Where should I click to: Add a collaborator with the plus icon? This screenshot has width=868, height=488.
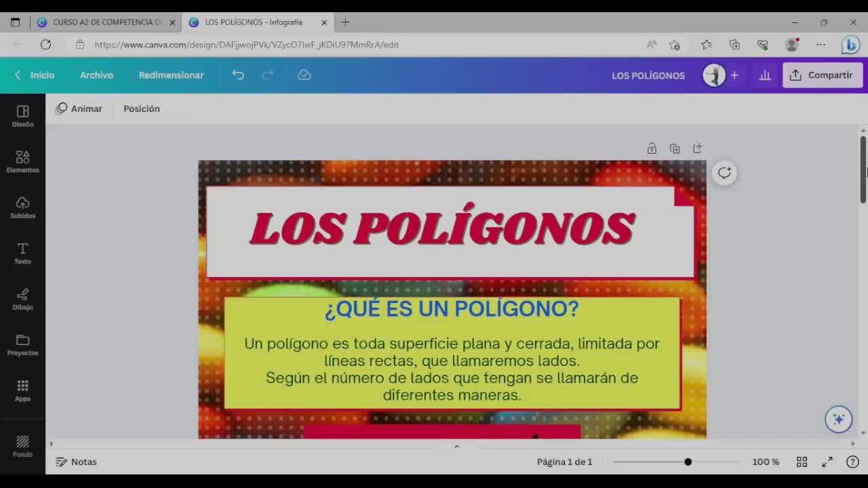click(x=734, y=75)
